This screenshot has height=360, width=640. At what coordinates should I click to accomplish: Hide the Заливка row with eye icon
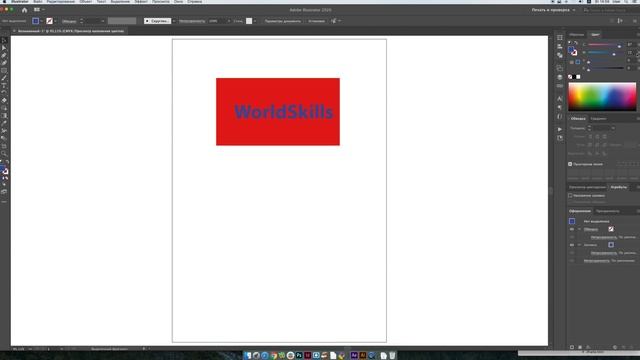coord(572,245)
